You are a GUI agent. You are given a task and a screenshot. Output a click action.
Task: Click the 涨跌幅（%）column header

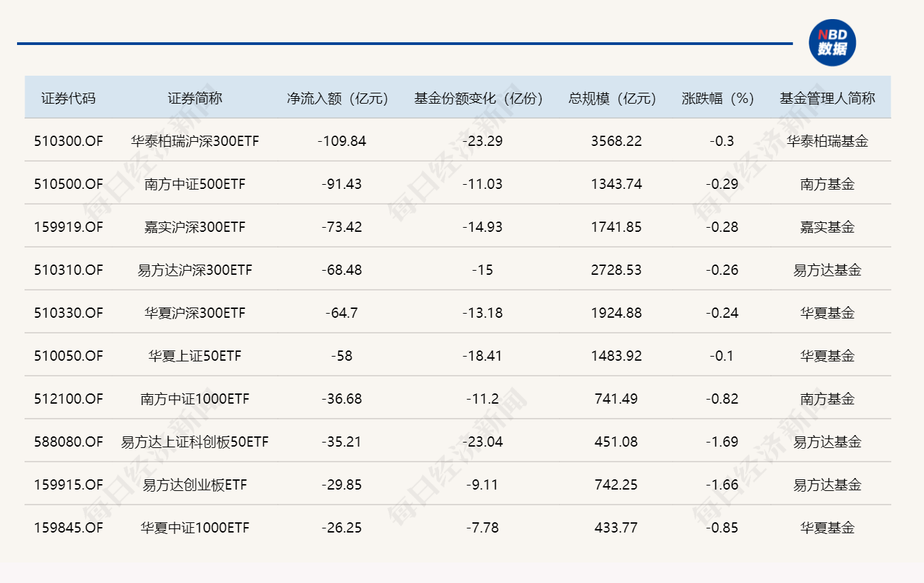coord(716,98)
